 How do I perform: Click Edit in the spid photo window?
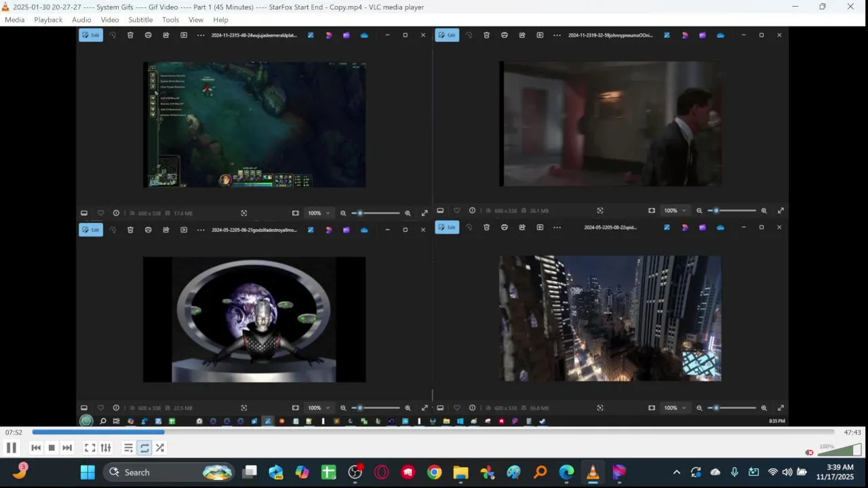coord(447,227)
